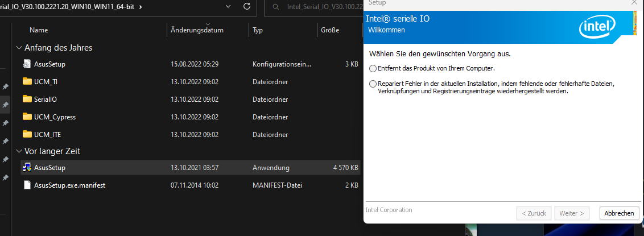Select the AsusSetup application icon
644x236 pixels.
tap(27, 167)
